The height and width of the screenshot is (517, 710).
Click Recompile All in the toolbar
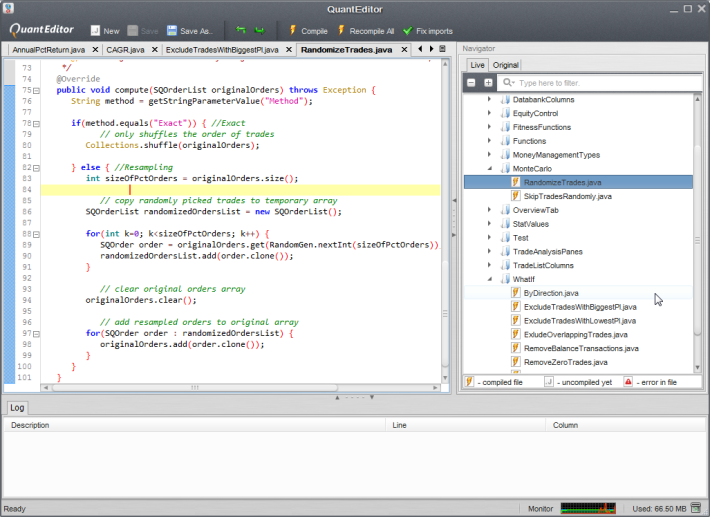pos(366,31)
